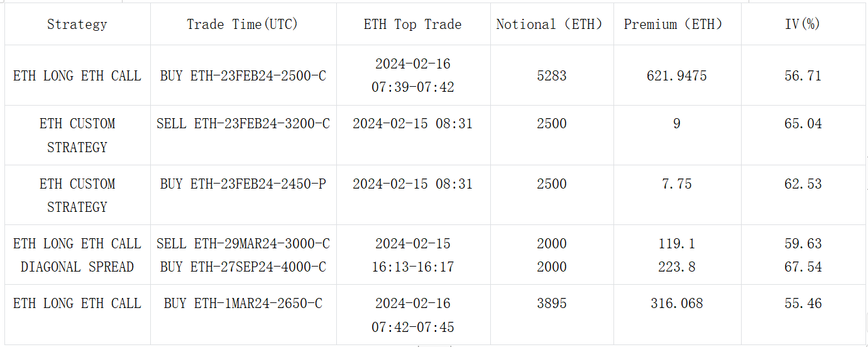Click the 5283 notional value cell
This screenshot has width=868, height=347.
click(551, 76)
